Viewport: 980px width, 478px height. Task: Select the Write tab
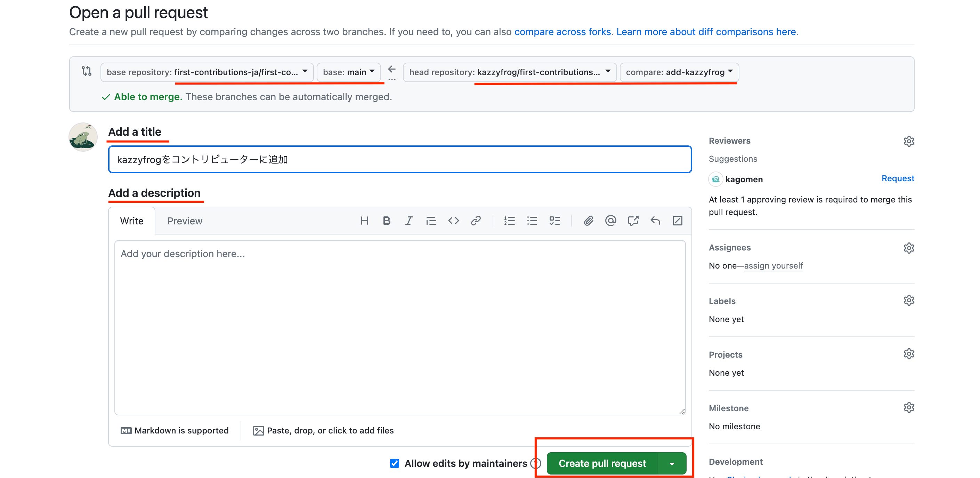tap(132, 221)
